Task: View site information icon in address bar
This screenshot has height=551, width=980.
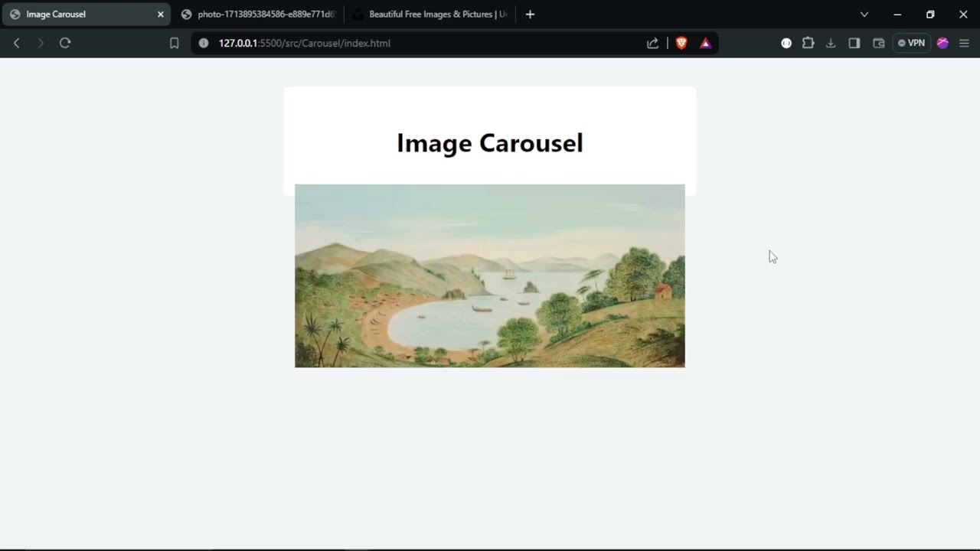Action: (x=204, y=43)
